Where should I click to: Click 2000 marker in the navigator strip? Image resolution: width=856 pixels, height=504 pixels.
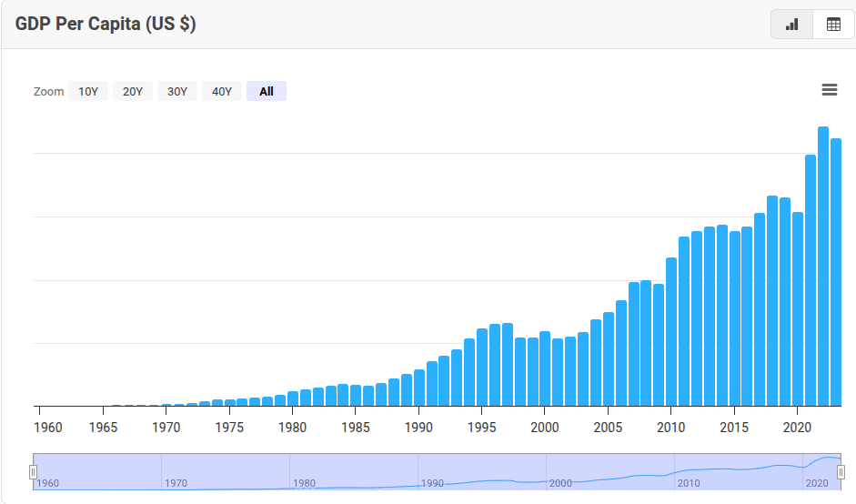(560, 483)
